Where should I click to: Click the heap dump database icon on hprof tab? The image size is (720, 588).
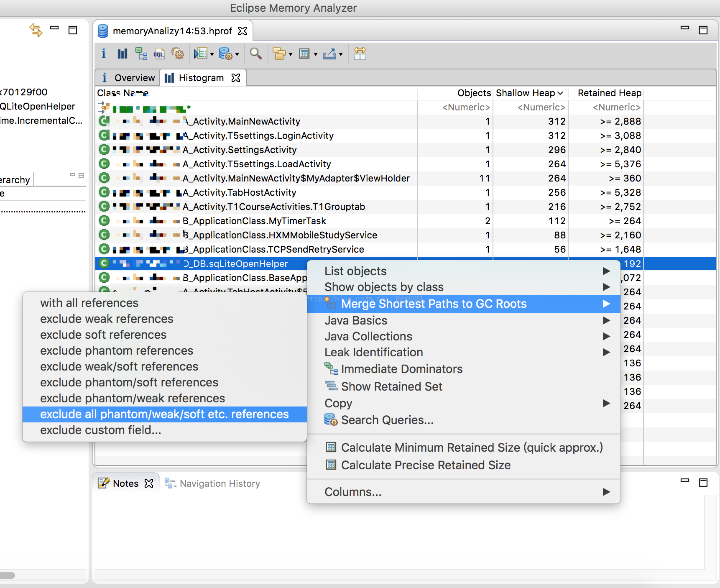(103, 31)
